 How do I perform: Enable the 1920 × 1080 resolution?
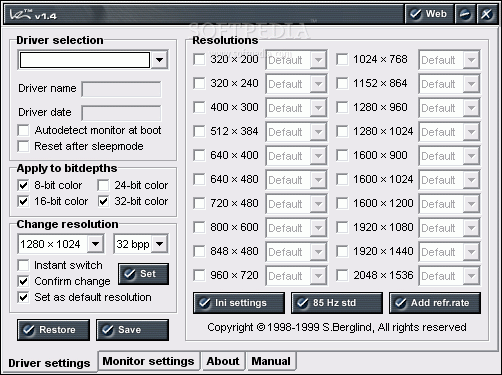point(342,228)
